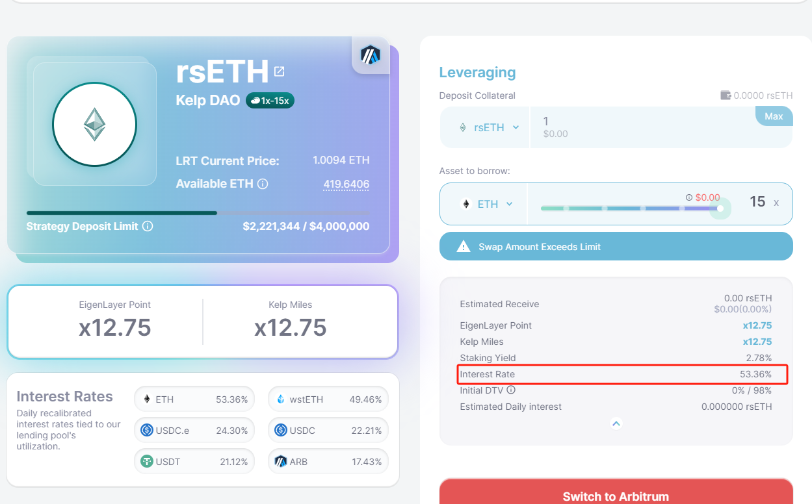Click the Staking Yield 2.78% value

pos(759,358)
